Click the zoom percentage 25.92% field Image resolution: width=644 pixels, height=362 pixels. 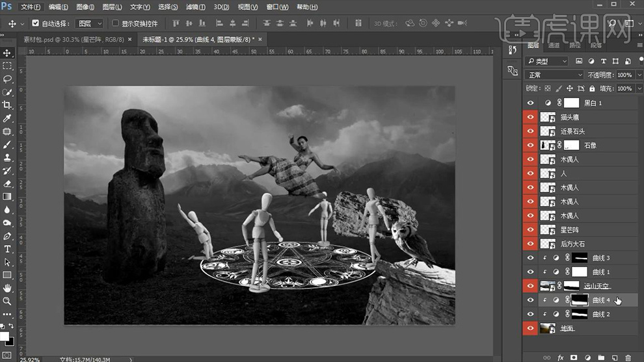(30, 359)
